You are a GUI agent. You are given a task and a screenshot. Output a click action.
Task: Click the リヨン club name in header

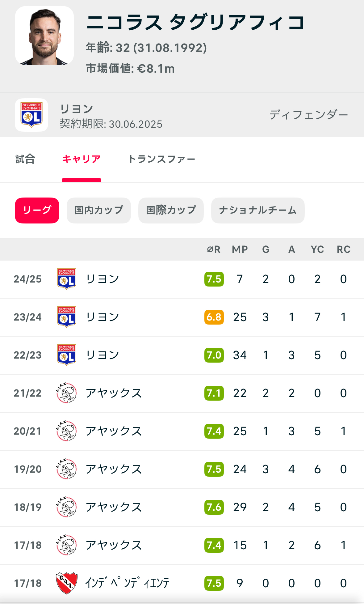pos(77,109)
